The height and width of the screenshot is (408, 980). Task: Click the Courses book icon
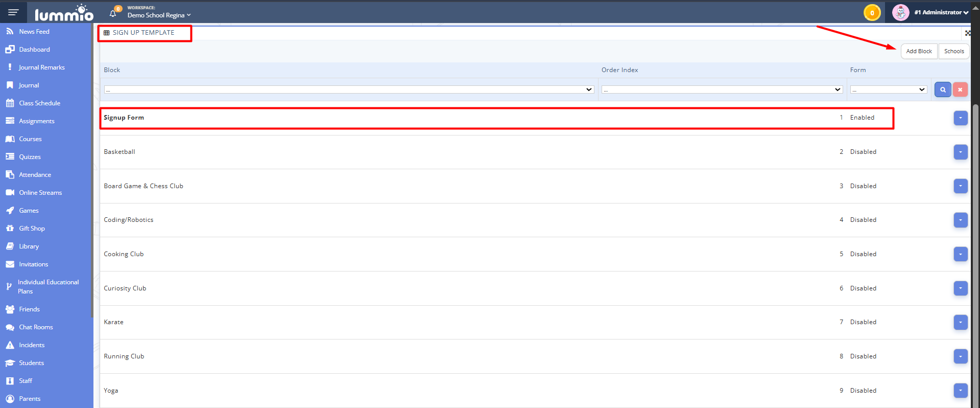[x=10, y=139]
